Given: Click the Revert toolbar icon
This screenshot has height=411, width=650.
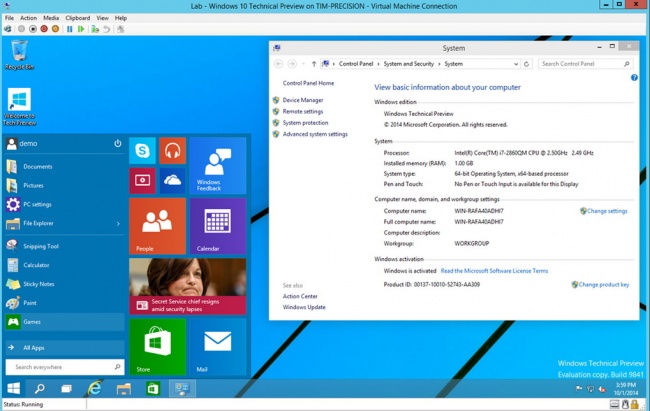Looking at the screenshot, I should click(x=107, y=29).
